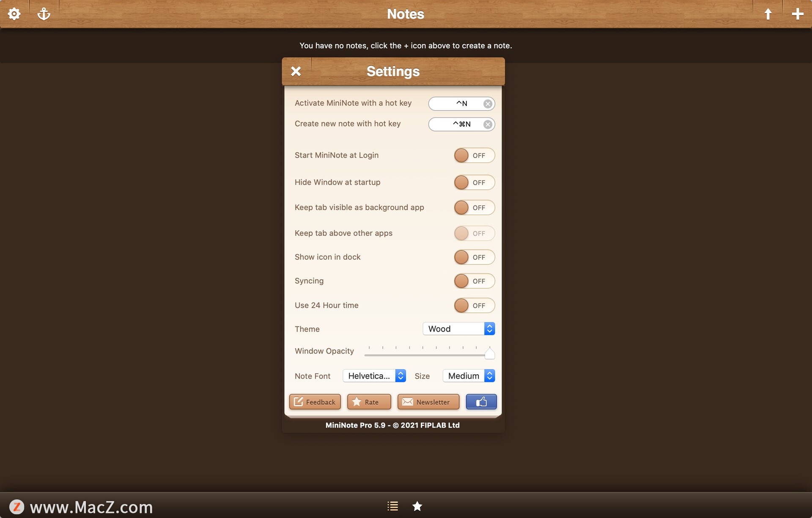This screenshot has width=812, height=518.
Task: Enable Start MiniNote at Login
Action: click(x=474, y=155)
